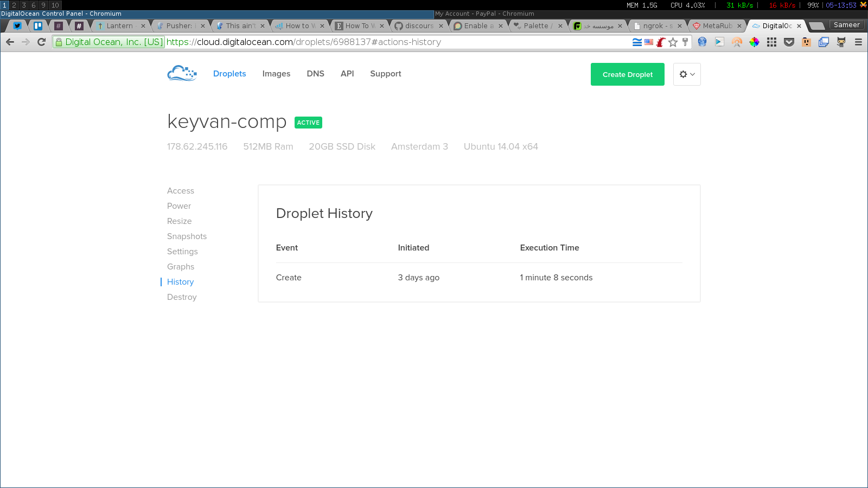Click the '3 days ago' cell
The width and height of the screenshot is (868, 488).
419,278
